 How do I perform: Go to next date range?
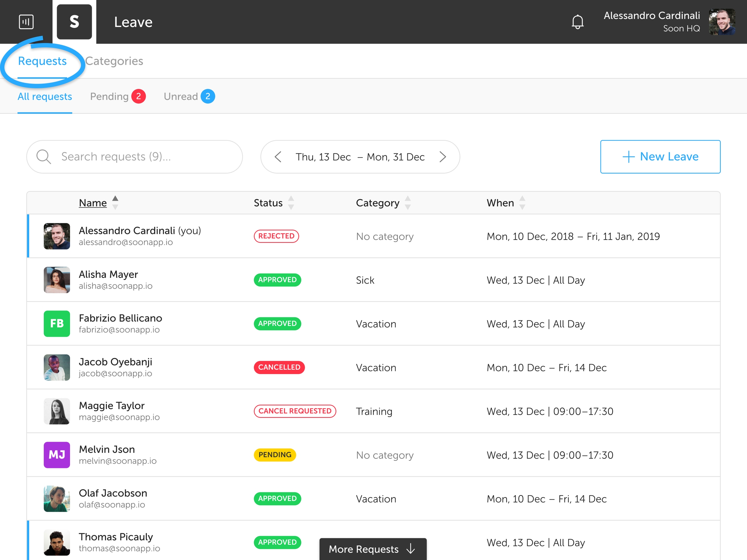point(442,157)
